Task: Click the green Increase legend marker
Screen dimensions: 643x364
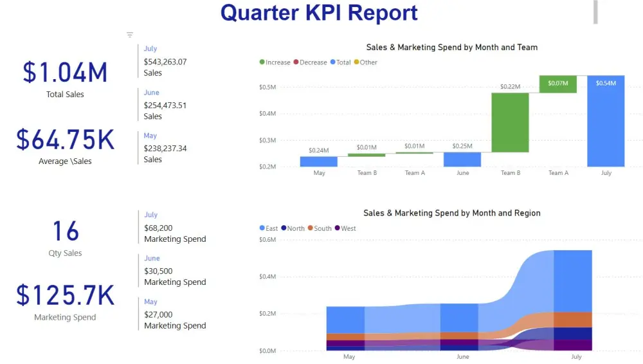Action: [x=262, y=62]
